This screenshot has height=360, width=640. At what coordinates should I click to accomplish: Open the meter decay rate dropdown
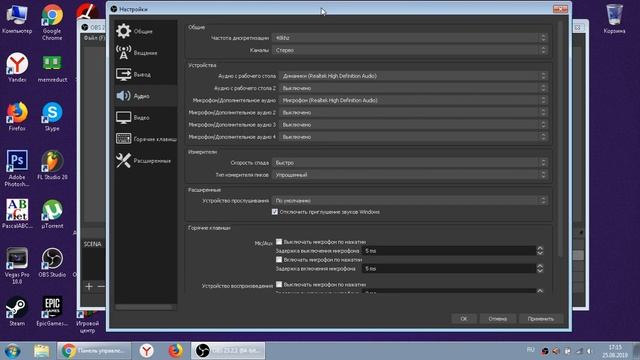410,162
